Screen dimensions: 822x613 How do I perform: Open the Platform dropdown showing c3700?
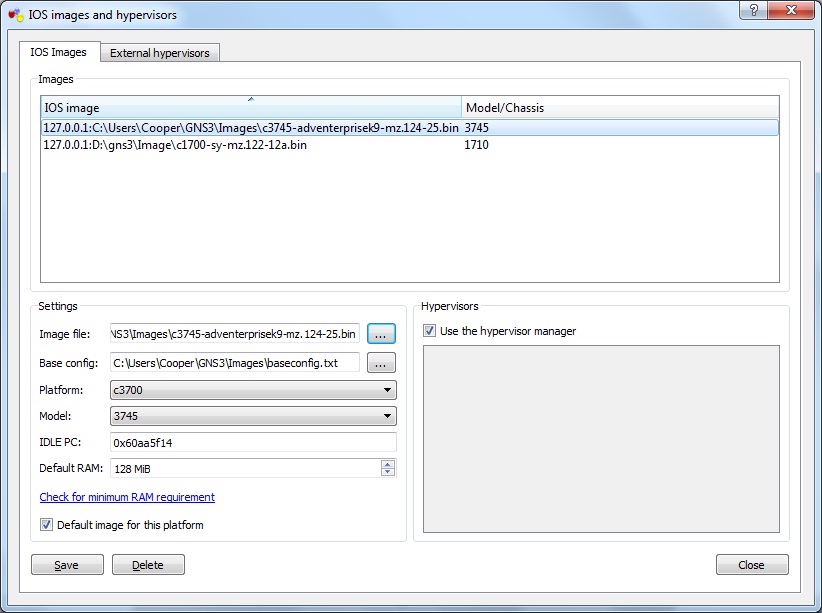point(253,390)
